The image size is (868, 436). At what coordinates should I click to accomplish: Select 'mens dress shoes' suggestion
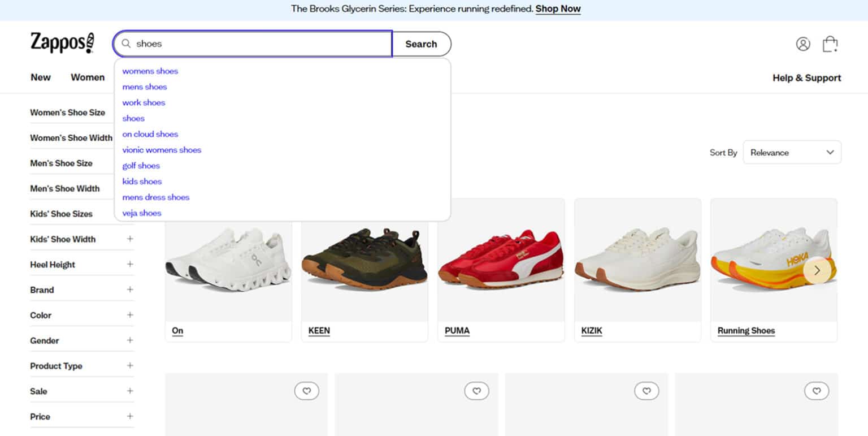click(x=156, y=198)
